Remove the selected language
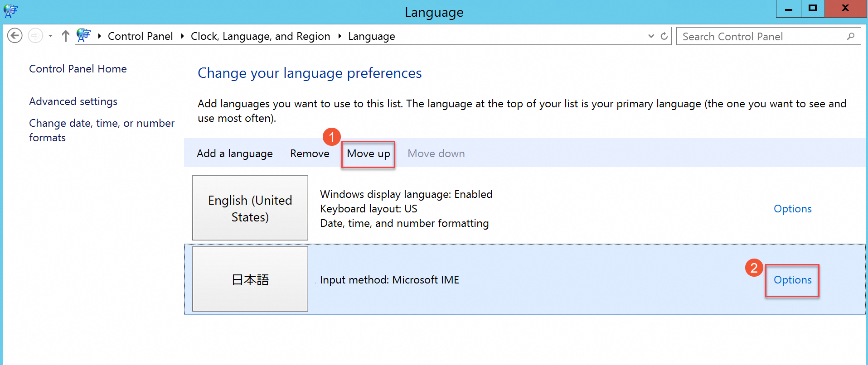The height and width of the screenshot is (365, 868). (x=310, y=154)
